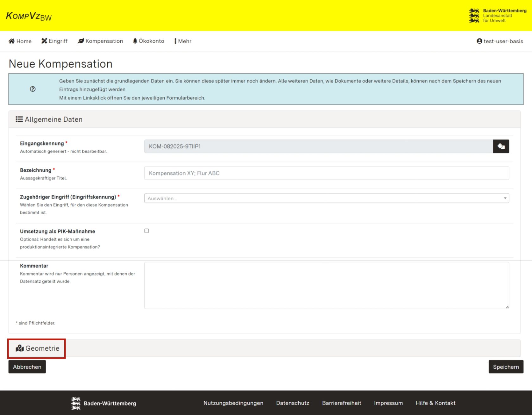This screenshot has height=415, width=532.
Task: Save the entry with Speichern
Action: 506,367
